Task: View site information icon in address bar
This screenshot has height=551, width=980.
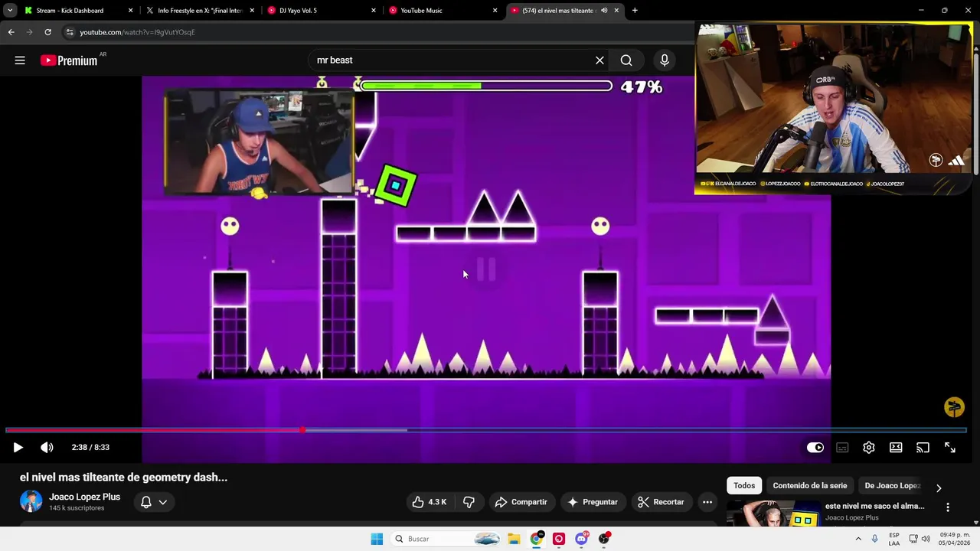Action: (x=70, y=32)
